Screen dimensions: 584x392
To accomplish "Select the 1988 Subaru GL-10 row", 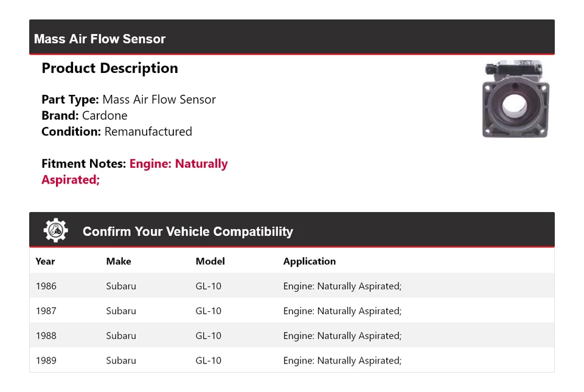I will (291, 335).
